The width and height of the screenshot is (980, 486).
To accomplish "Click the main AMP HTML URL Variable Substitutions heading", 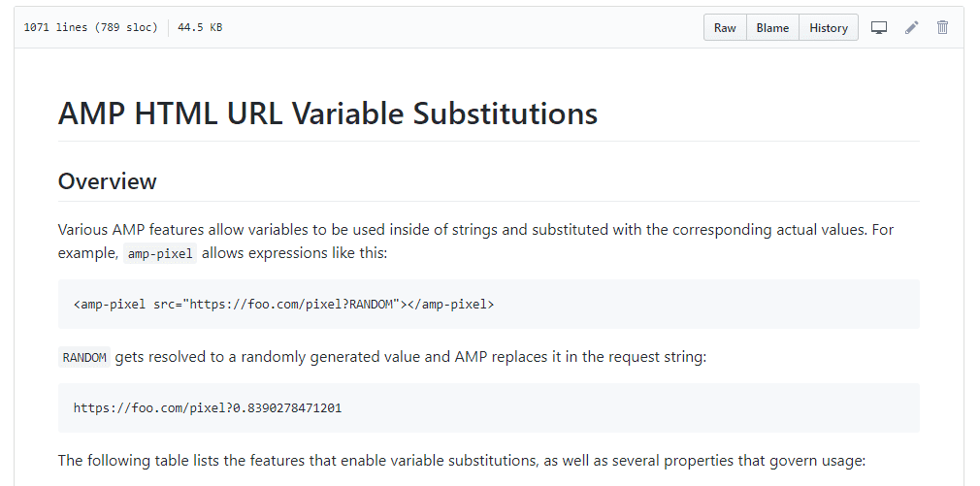I will (328, 113).
